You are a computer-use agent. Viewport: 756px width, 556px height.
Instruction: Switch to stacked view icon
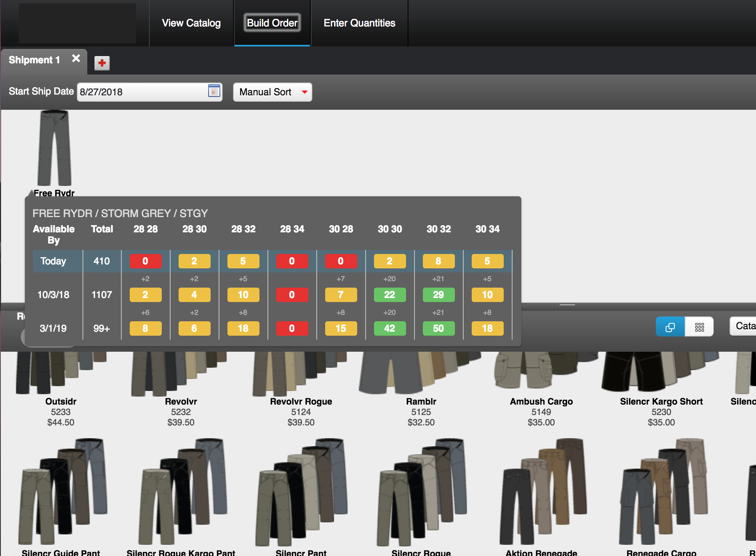point(670,327)
